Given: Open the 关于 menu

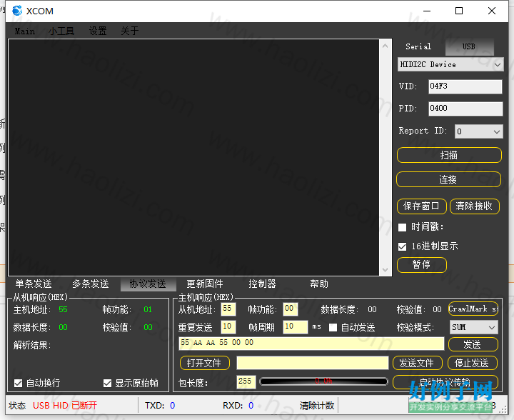Looking at the screenshot, I should (129, 31).
